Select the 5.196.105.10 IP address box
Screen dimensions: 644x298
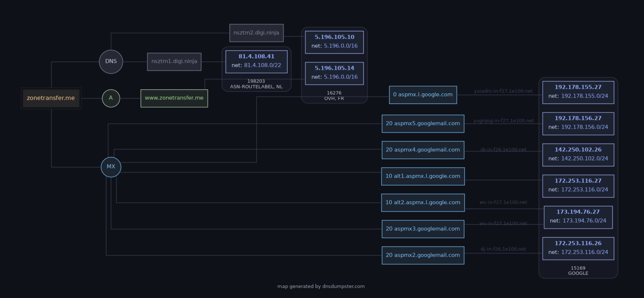point(334,42)
